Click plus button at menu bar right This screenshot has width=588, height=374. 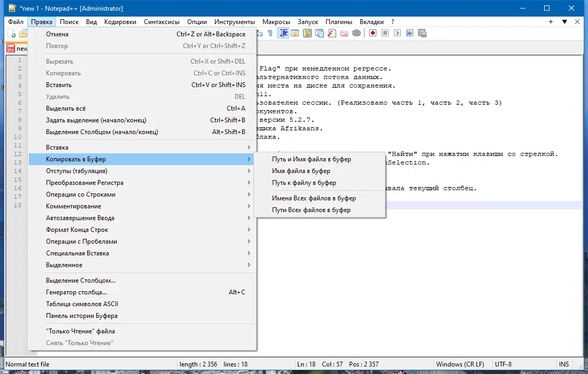click(x=551, y=22)
